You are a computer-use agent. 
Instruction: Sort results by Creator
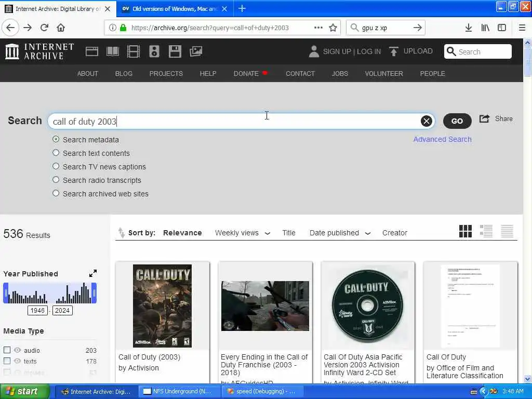pyautogui.click(x=395, y=233)
